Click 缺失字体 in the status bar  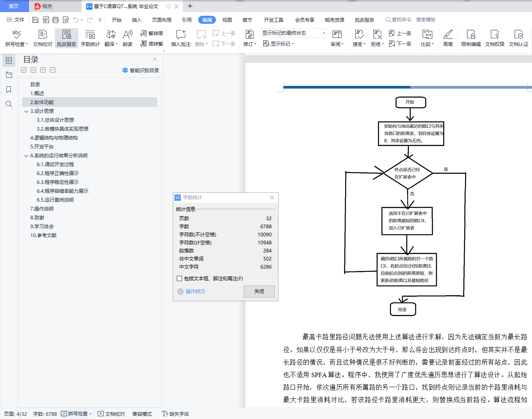pyautogui.click(x=176, y=414)
